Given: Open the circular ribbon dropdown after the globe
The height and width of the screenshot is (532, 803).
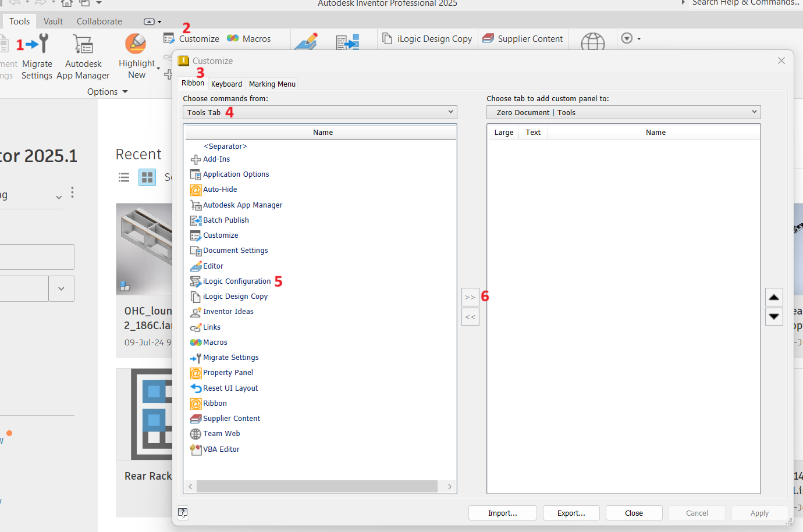Looking at the screenshot, I should click(x=631, y=38).
